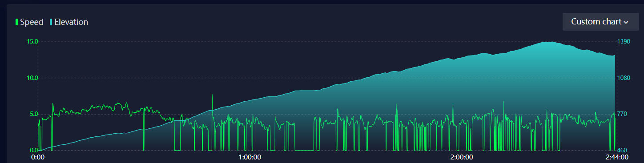
Task: Click the green Speed legend color marker
Action: (16, 22)
